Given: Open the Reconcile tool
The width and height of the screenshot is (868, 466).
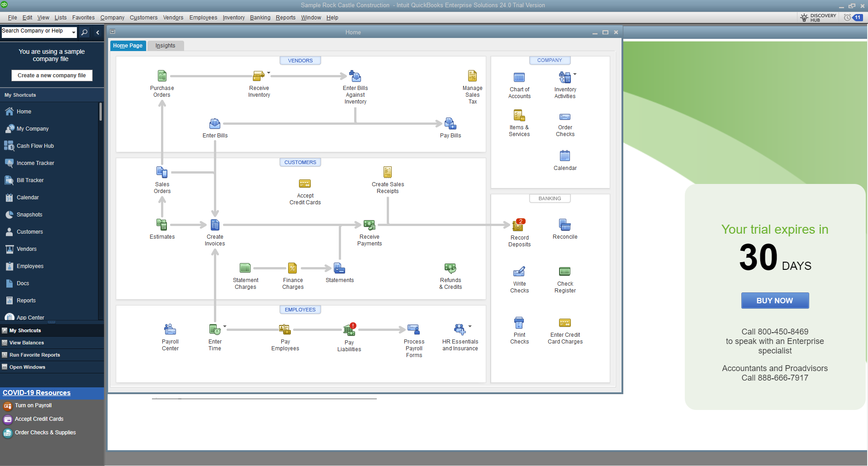Looking at the screenshot, I should point(564,225).
